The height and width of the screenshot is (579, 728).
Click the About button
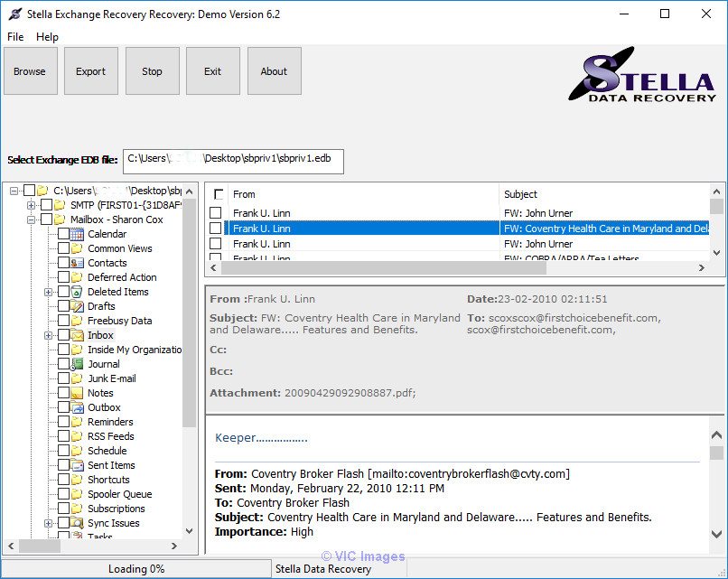coord(275,71)
